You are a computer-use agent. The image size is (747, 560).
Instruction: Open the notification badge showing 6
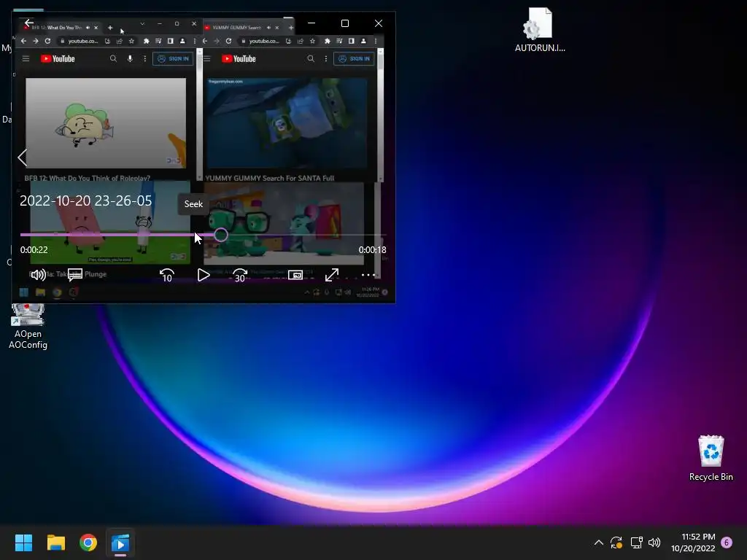click(x=727, y=542)
